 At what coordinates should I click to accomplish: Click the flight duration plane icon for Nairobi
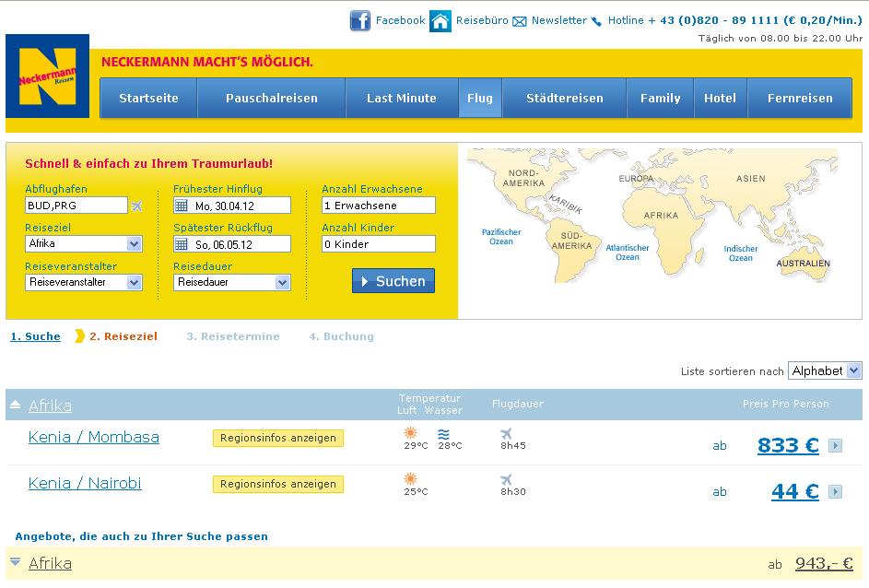[506, 479]
